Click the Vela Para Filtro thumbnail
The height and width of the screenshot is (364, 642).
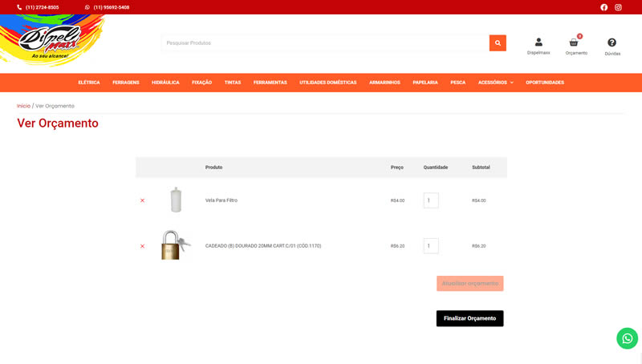pyautogui.click(x=176, y=200)
